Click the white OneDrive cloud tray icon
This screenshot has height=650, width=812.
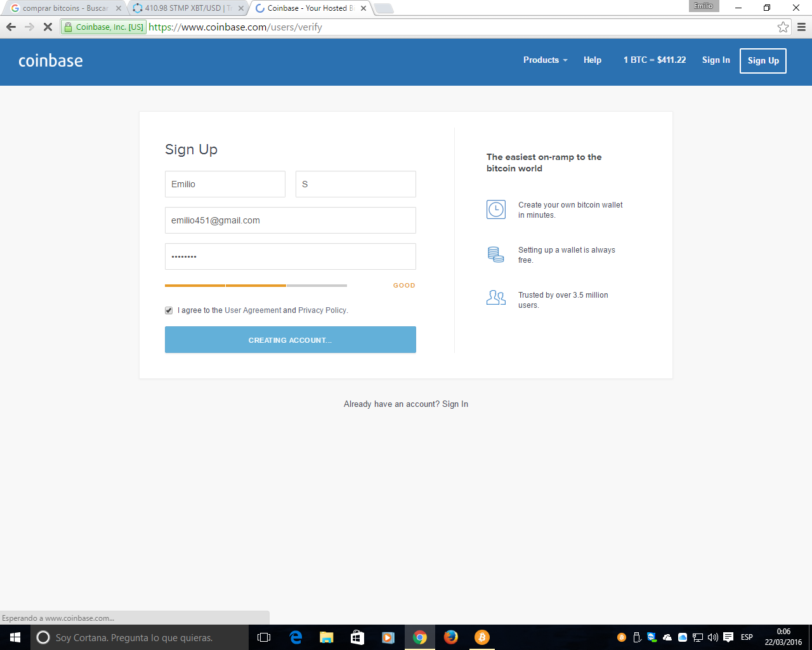coord(667,637)
